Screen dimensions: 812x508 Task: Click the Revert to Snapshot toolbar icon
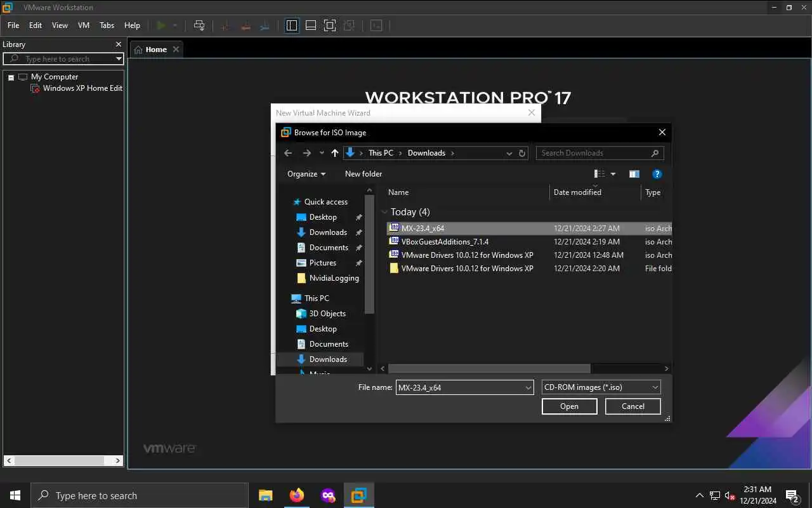click(245, 25)
